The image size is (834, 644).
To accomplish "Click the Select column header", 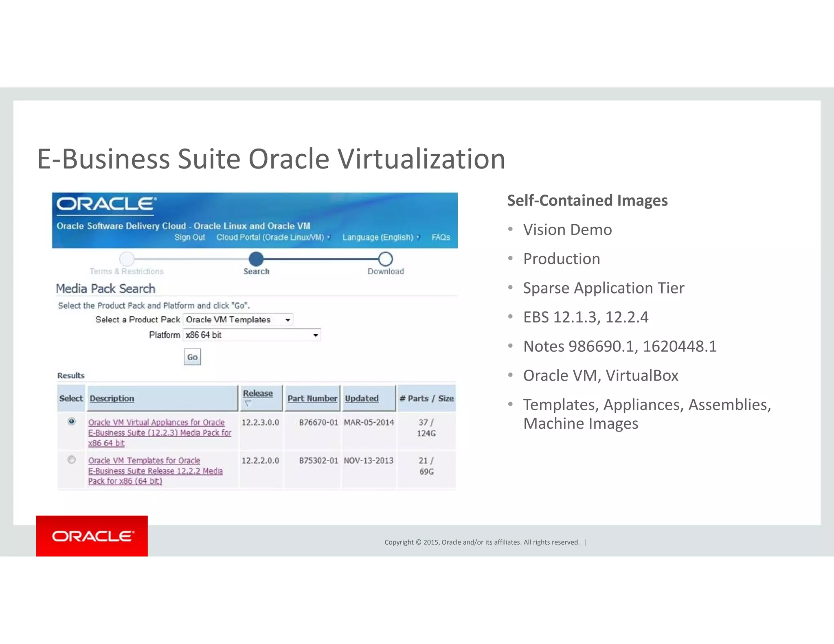I will pyautogui.click(x=71, y=399).
